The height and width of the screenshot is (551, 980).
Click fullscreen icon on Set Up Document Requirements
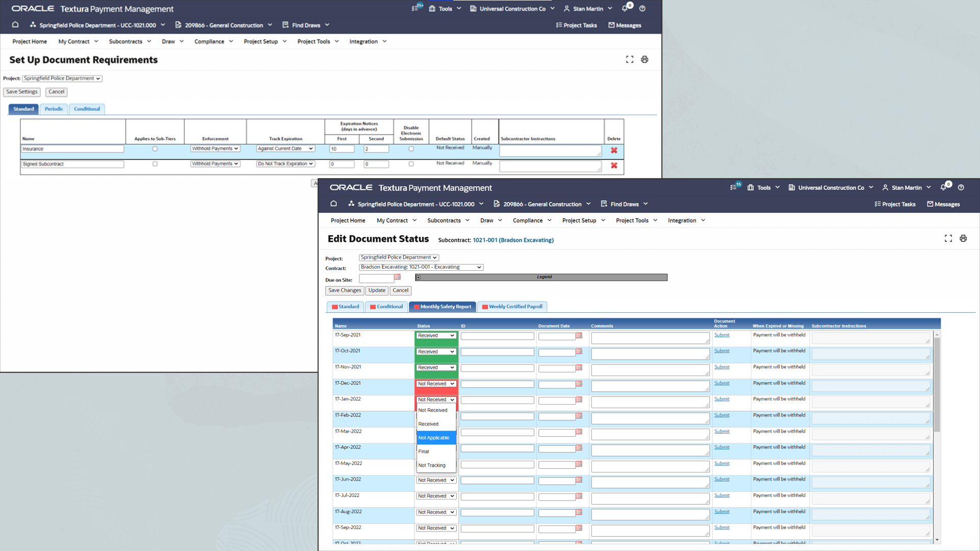coord(630,60)
